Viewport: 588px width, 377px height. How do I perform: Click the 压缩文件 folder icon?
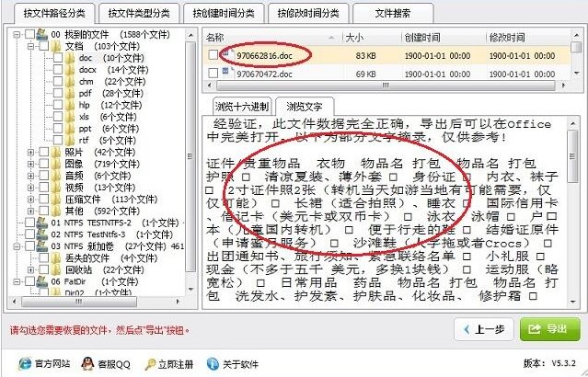click(x=56, y=199)
